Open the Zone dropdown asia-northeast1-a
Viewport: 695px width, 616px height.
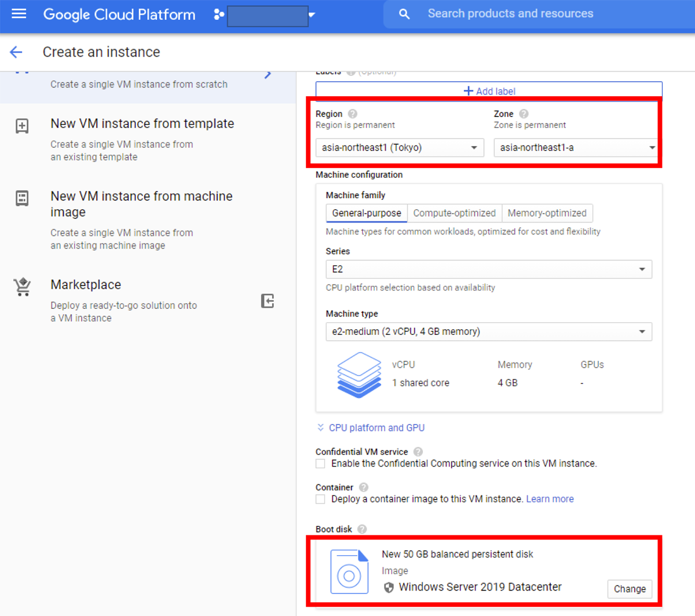click(577, 148)
